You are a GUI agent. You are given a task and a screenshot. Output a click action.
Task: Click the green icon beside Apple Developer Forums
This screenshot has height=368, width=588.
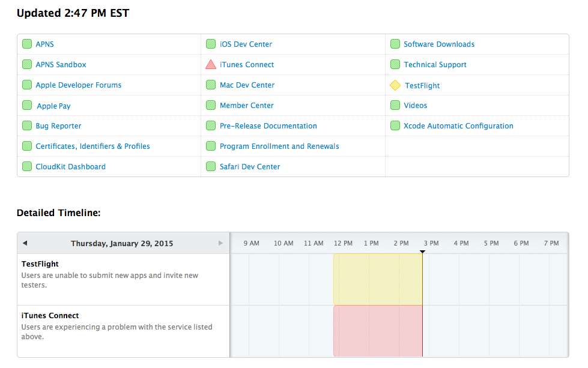pyautogui.click(x=27, y=85)
